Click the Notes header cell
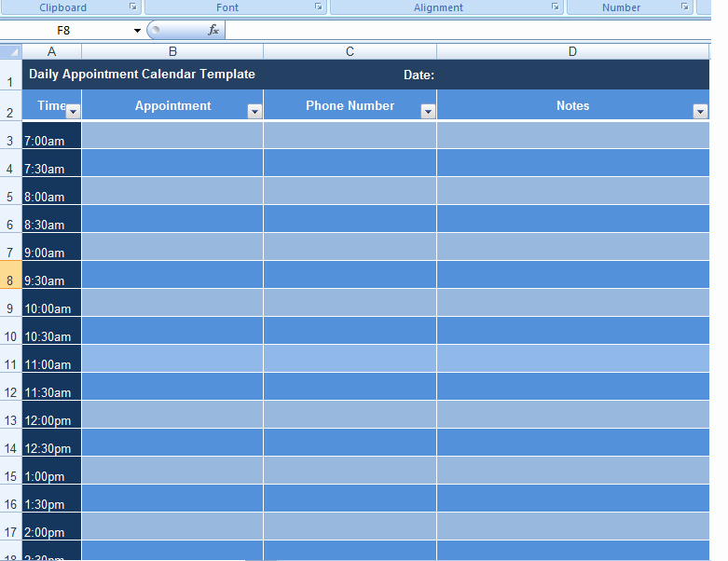The width and height of the screenshot is (728, 561). coord(573,105)
